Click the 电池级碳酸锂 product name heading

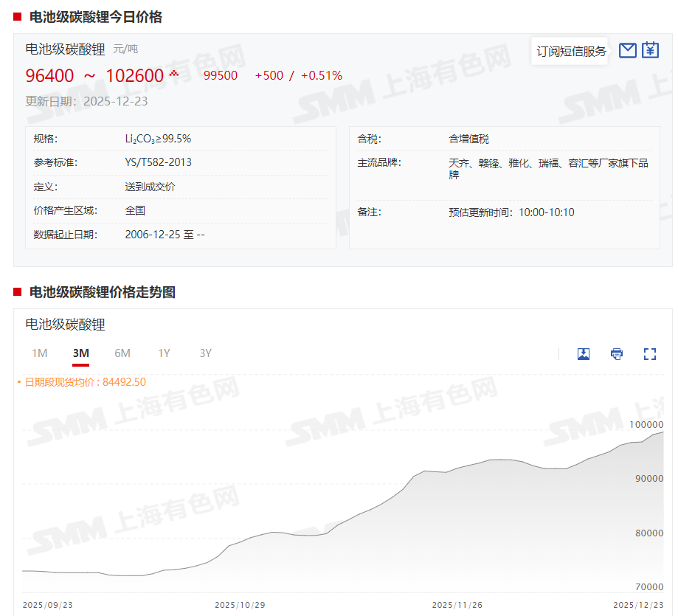point(66,49)
